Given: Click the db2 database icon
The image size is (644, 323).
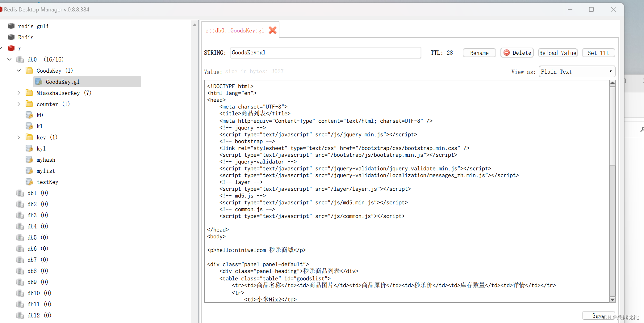Looking at the screenshot, I should click(20, 204).
